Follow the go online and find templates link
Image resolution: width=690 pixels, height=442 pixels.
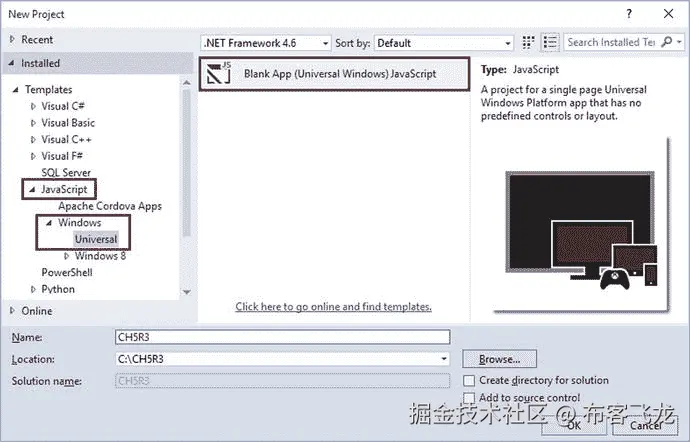pos(334,306)
